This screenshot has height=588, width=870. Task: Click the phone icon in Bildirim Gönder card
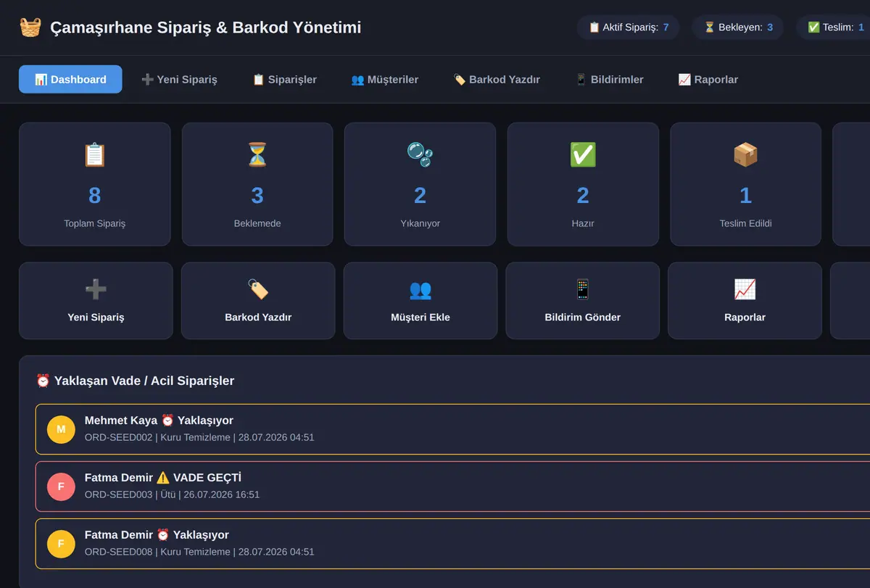point(583,289)
